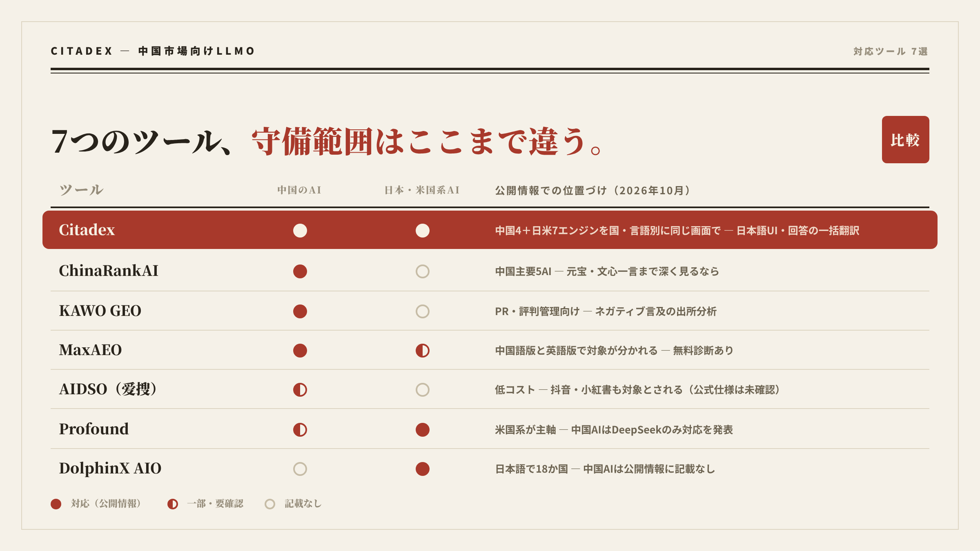Click Profound's half-filled 中国のAI circle
This screenshot has width=980, height=551.
click(300, 430)
